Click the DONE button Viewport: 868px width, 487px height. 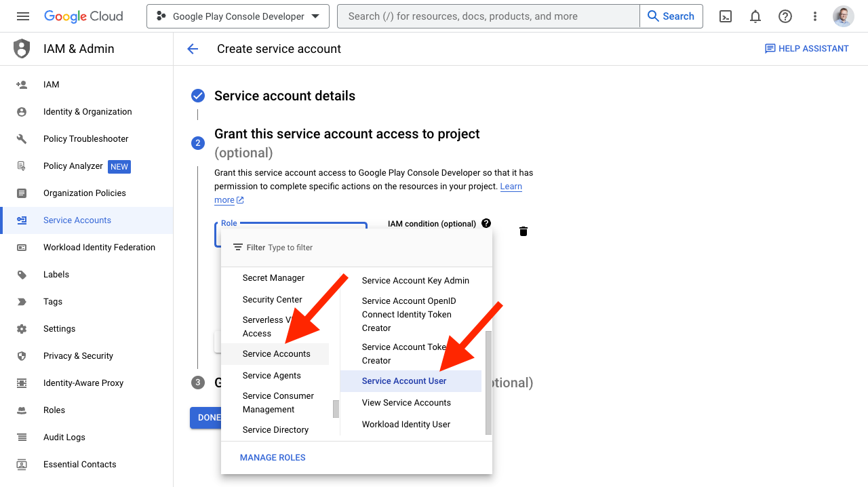click(207, 417)
